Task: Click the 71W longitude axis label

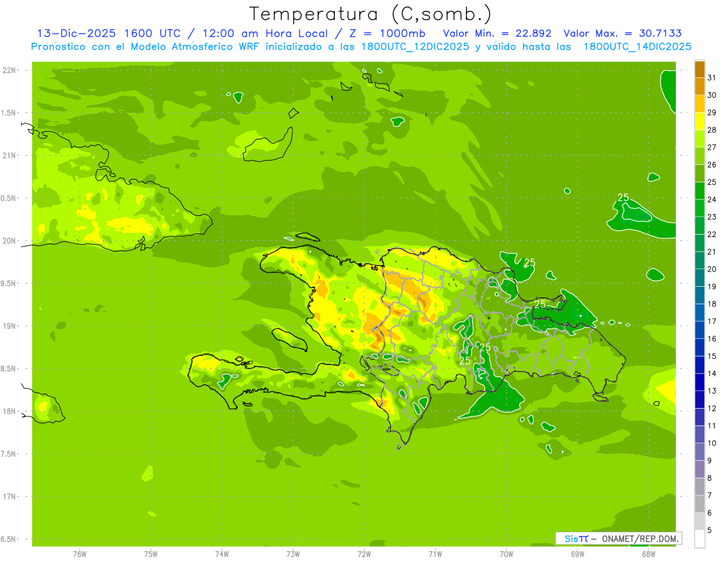Action: pyautogui.click(x=435, y=554)
